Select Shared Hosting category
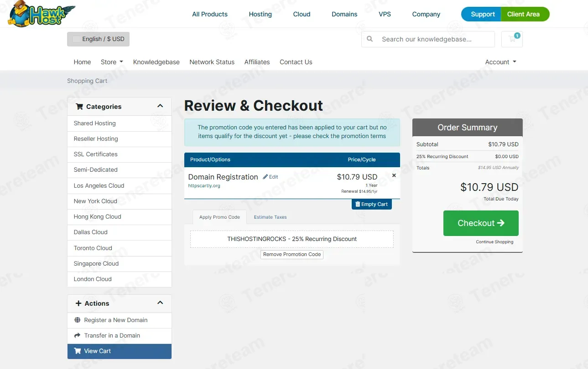Viewport: 588px width, 369px height. [120, 123]
